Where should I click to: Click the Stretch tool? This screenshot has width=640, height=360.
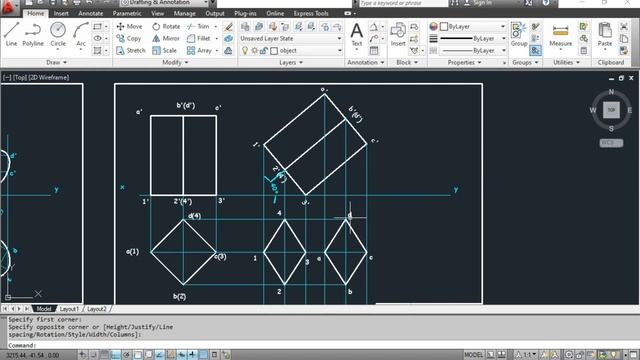[x=131, y=50]
